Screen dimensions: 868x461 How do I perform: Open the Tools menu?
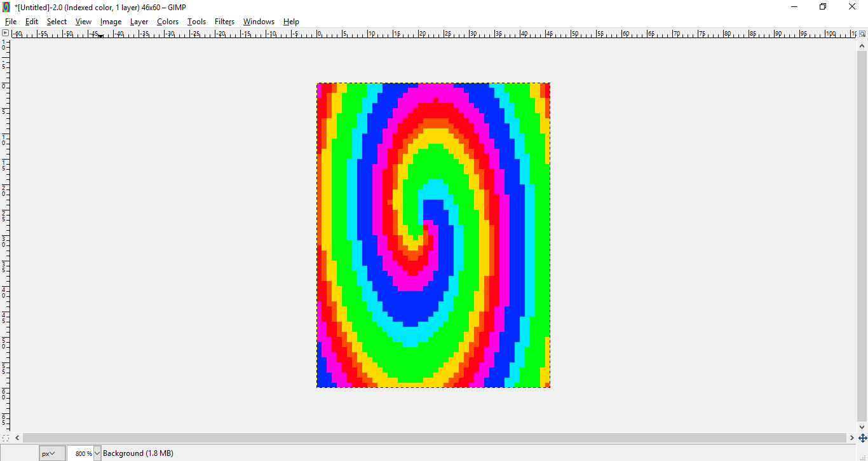pos(196,21)
